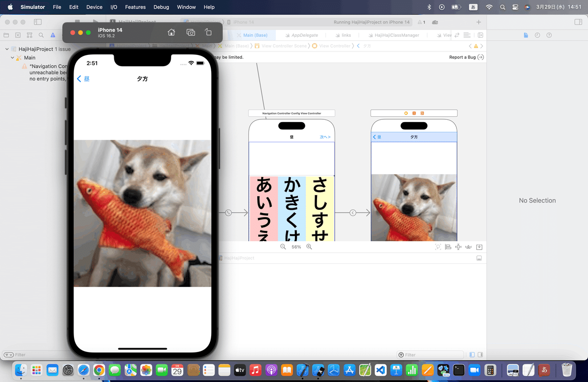588x382 pixels.
Task: Open the Project navigator folder icon in Xcode
Action: point(6,35)
